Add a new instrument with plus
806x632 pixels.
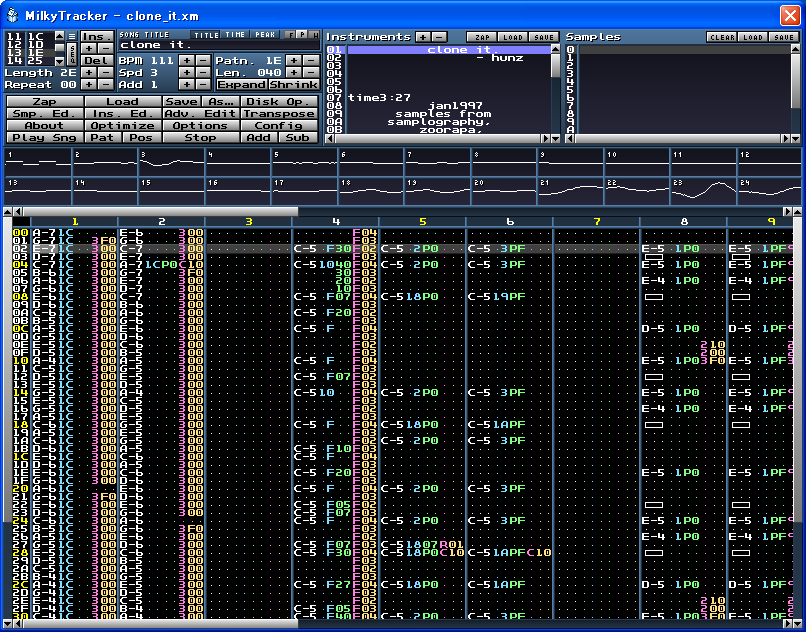coord(423,37)
